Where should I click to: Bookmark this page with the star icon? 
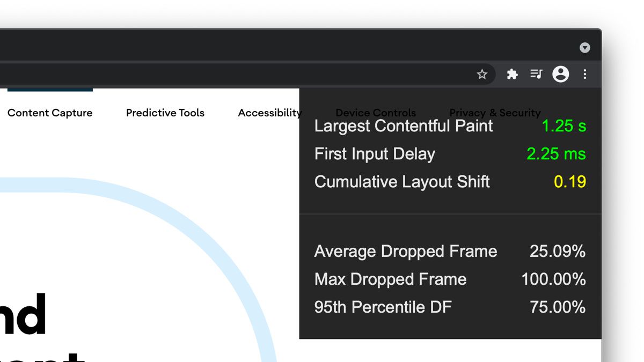coord(482,75)
